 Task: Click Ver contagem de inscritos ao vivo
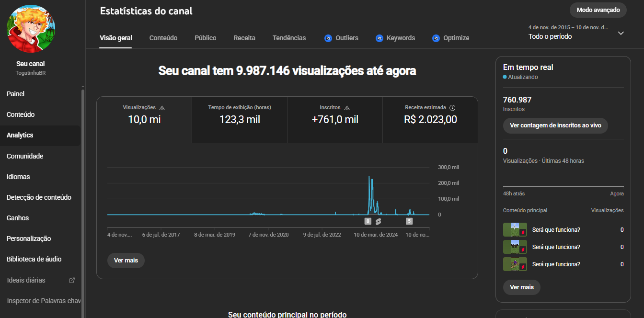(555, 125)
